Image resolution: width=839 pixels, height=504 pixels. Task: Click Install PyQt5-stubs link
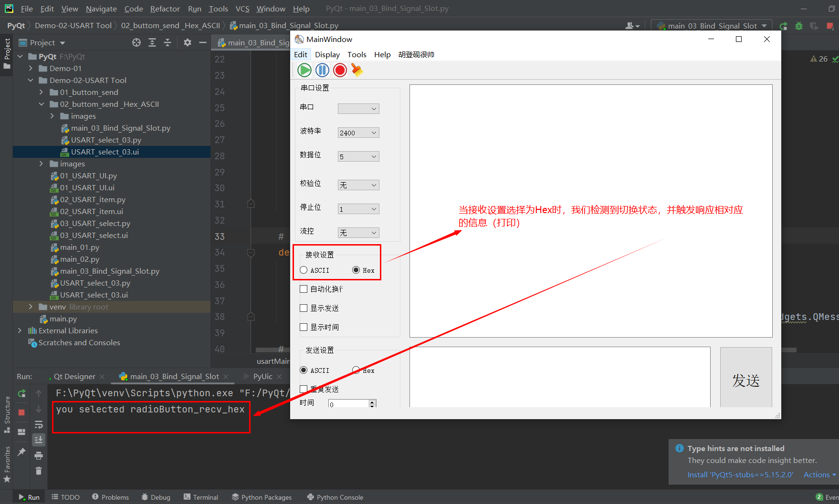pyautogui.click(x=740, y=474)
